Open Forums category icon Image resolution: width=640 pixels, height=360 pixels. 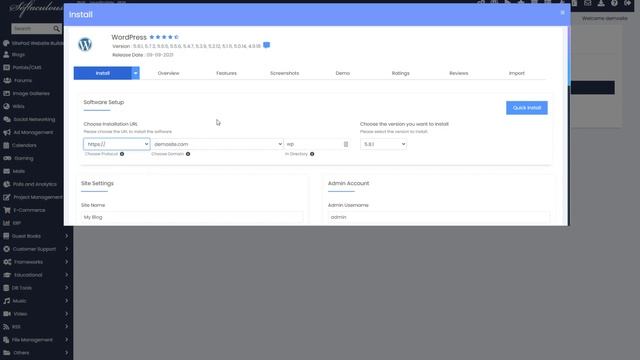pyautogui.click(x=7, y=80)
